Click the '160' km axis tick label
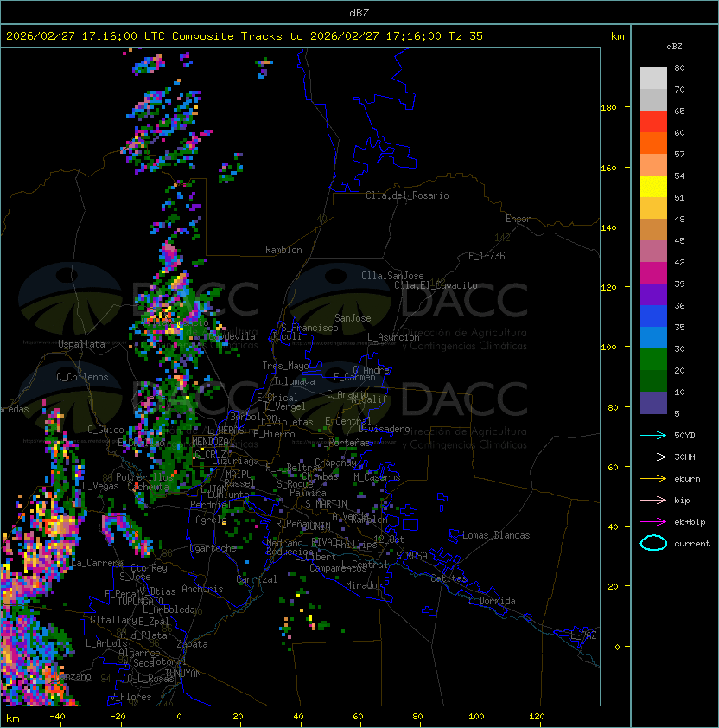This screenshot has height=728, width=719. pyautogui.click(x=608, y=168)
